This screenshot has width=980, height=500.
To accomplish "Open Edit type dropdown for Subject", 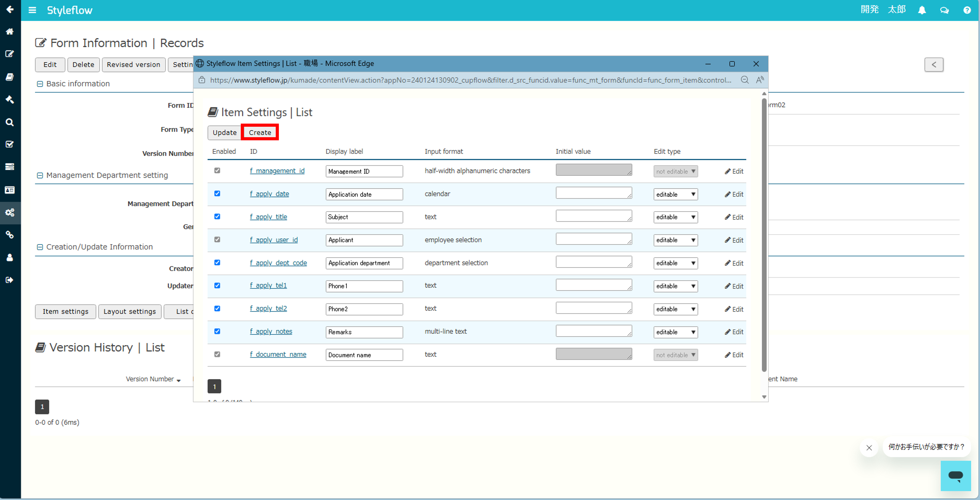I will point(676,217).
